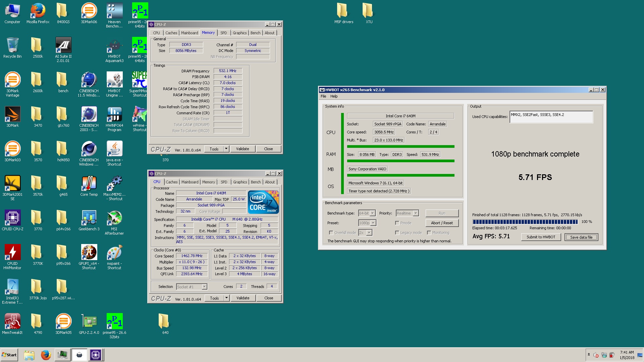
Task: Open the Mozilla Firefox desktop shortcut
Action: tap(38, 13)
